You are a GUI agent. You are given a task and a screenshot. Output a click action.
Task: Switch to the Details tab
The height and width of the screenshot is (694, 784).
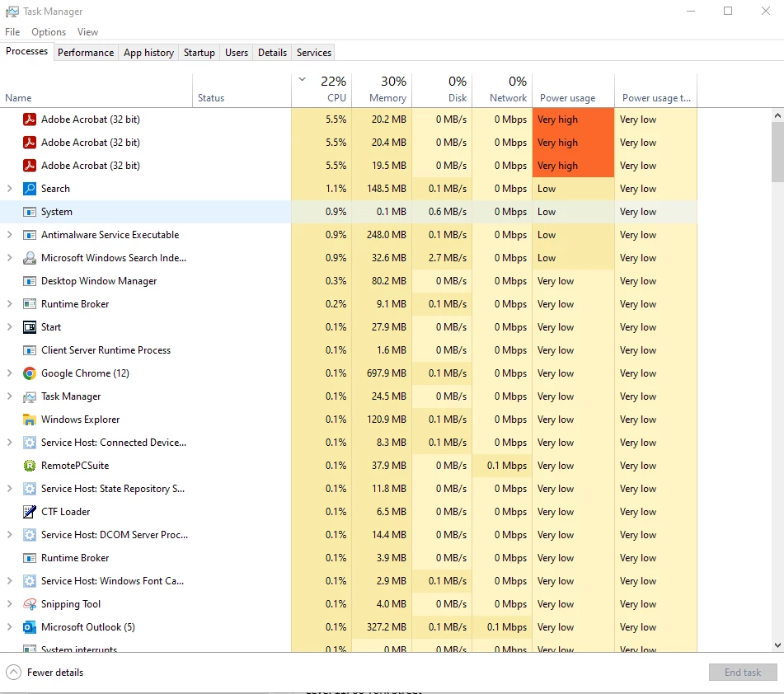click(x=272, y=53)
